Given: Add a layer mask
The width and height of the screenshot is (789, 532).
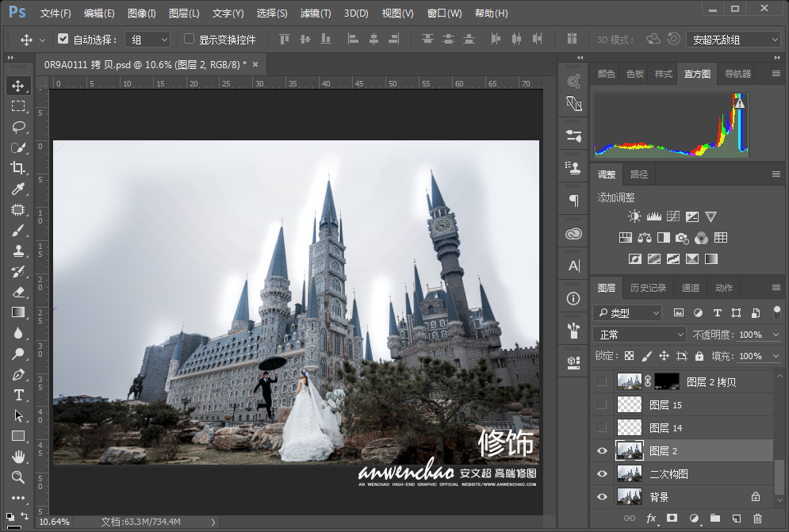Looking at the screenshot, I should [x=672, y=518].
